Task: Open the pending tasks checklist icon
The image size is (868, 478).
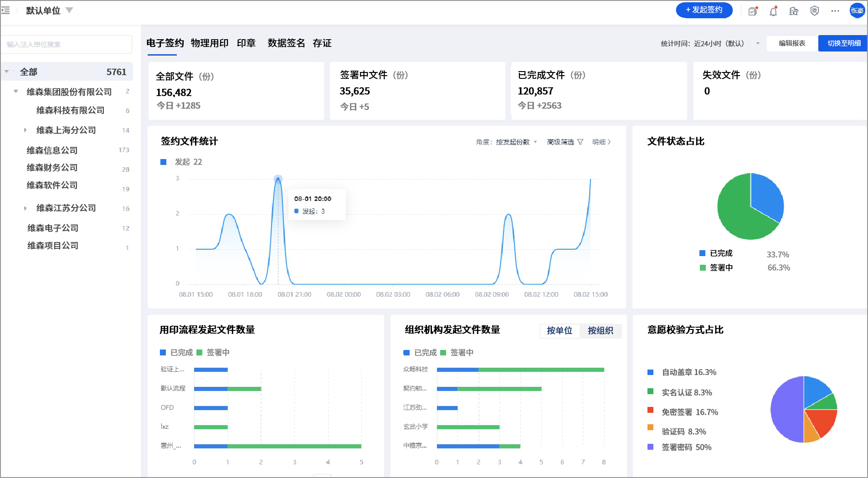Action: (x=753, y=11)
